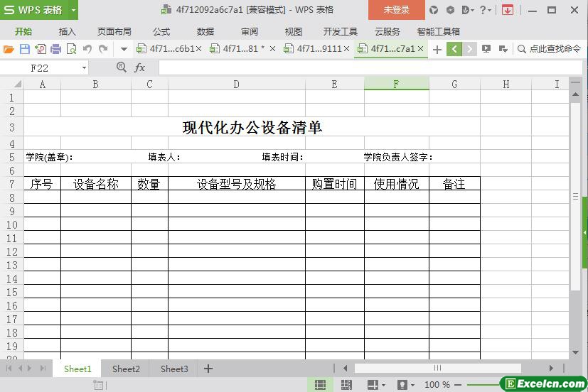
Task: Select all cells using corner triangle
Action: (x=17, y=85)
